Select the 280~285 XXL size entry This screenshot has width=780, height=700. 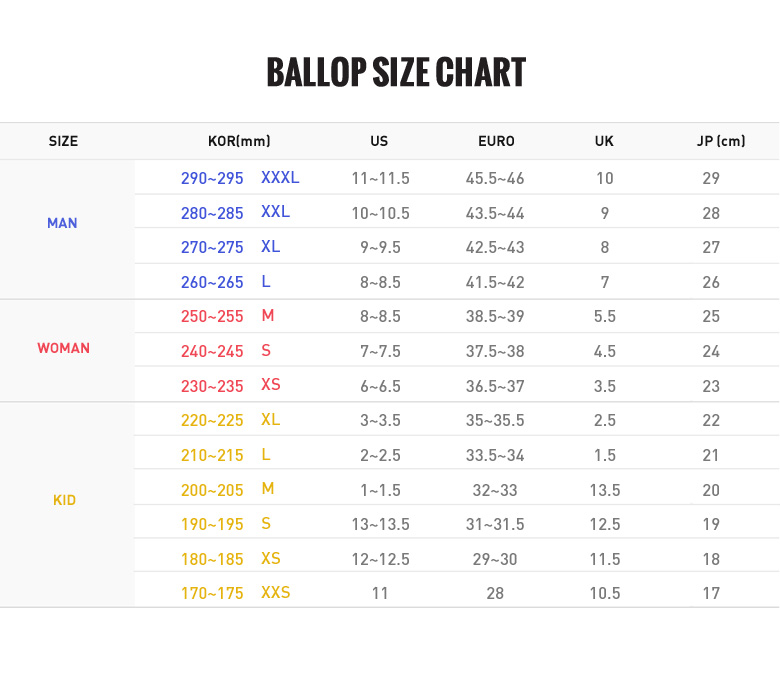pyautogui.click(x=235, y=213)
